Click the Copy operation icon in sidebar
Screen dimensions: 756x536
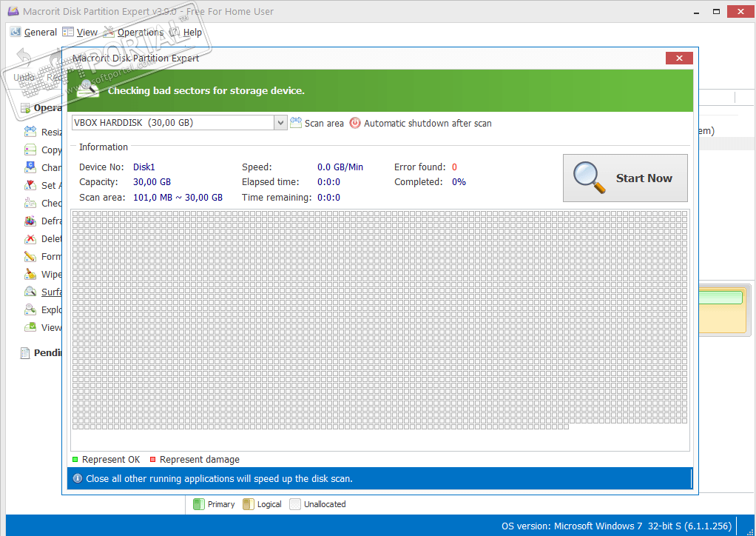[30, 150]
